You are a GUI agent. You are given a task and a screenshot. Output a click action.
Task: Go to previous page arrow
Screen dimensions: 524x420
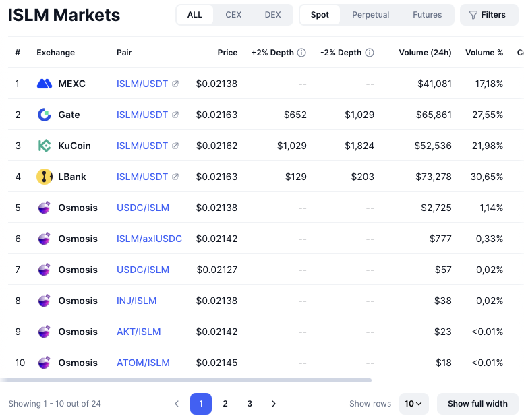tap(177, 404)
